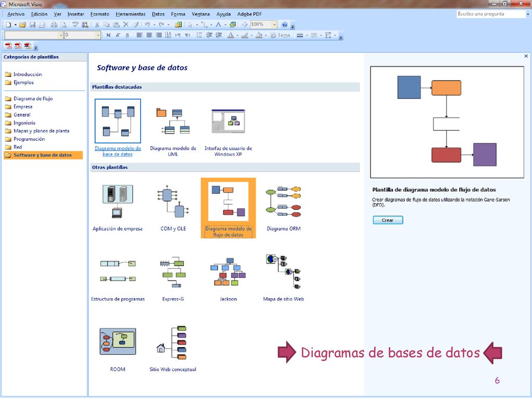The height and width of the screenshot is (399, 532).
Task: Click the Save diskette icon
Action: [33, 24]
